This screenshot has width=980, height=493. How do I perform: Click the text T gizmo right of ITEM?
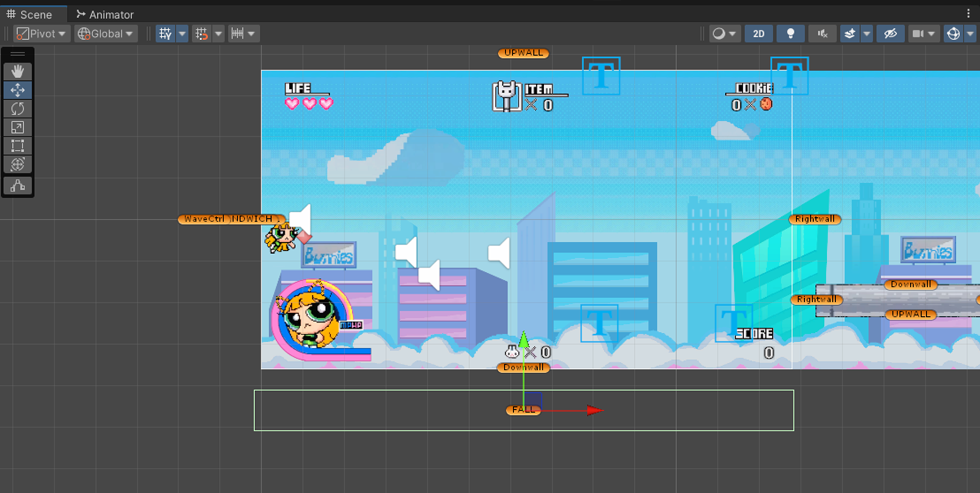[x=601, y=76]
